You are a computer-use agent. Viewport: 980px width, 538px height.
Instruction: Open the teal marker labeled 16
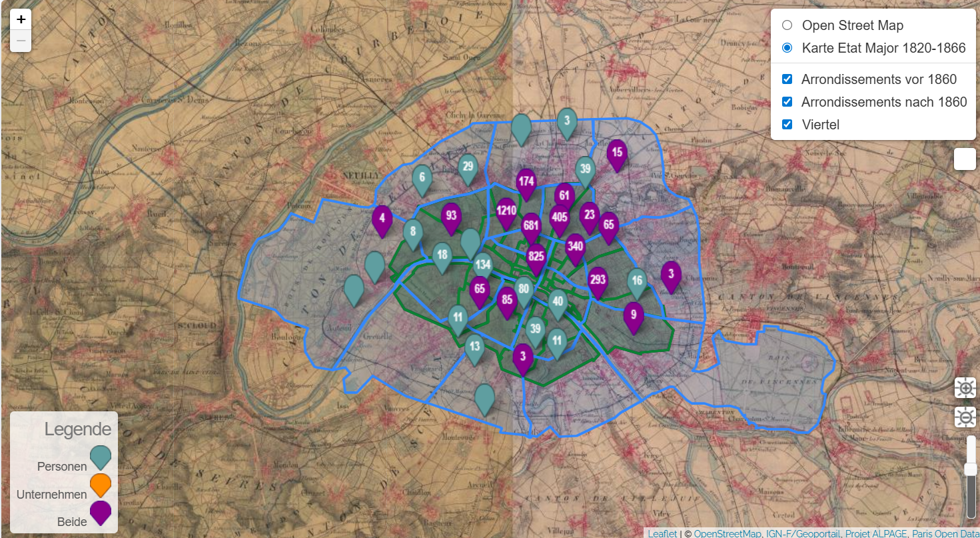click(x=638, y=284)
